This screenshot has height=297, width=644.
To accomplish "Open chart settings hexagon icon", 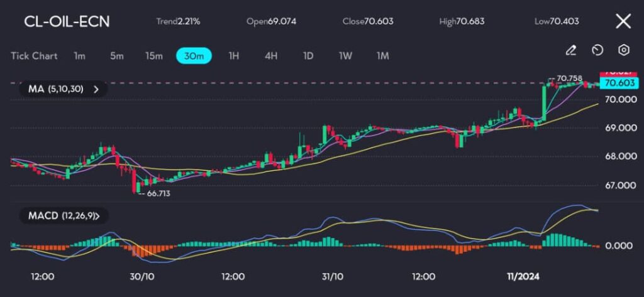I will [623, 50].
